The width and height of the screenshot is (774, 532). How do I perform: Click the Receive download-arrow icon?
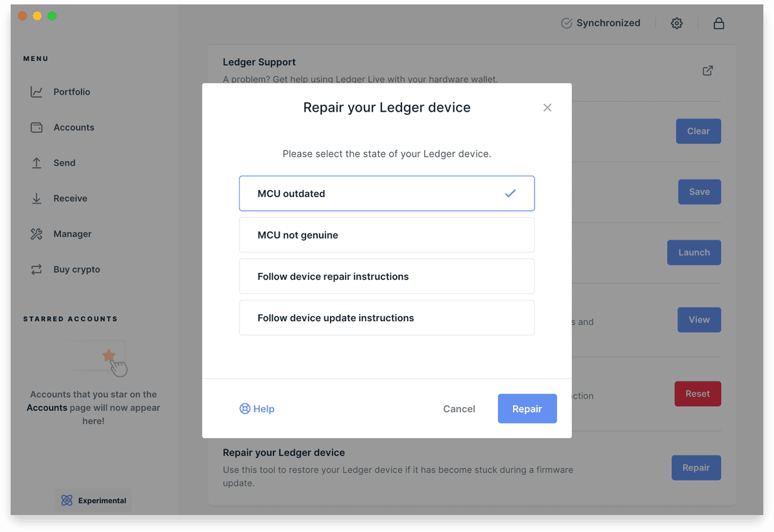[36, 198]
